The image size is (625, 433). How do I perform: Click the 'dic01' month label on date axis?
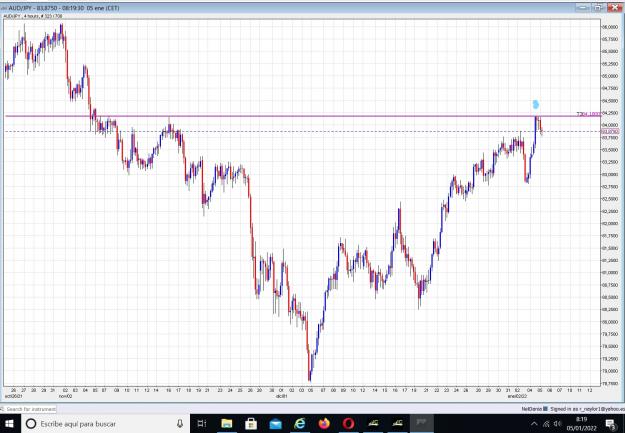click(281, 396)
